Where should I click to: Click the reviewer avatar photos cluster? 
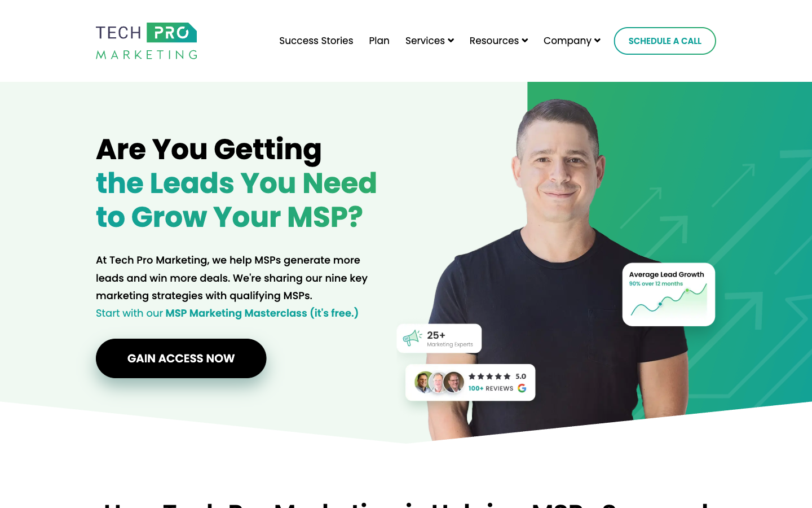tap(439, 382)
